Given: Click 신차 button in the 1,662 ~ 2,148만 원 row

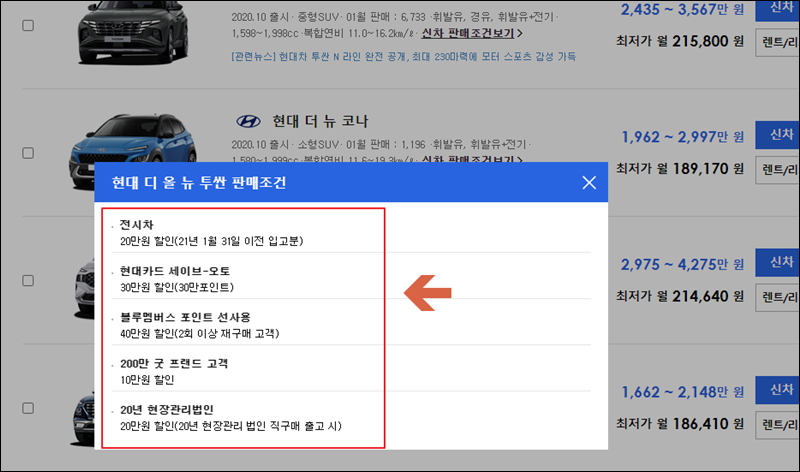Looking at the screenshot, I should pos(778,390).
